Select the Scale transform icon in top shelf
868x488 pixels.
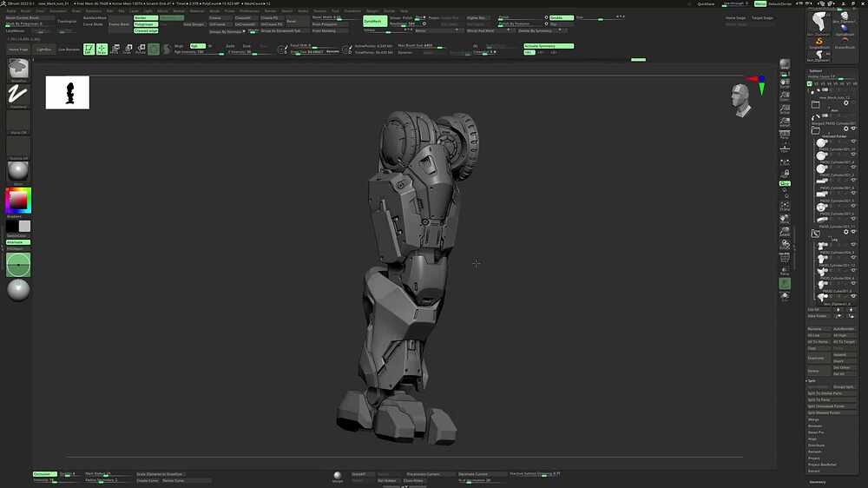128,49
